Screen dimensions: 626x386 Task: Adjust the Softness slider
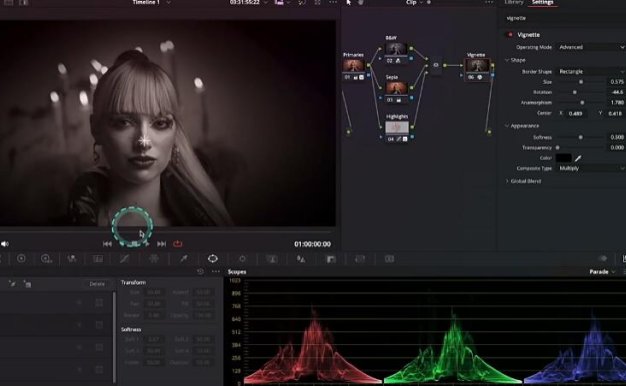coord(580,137)
